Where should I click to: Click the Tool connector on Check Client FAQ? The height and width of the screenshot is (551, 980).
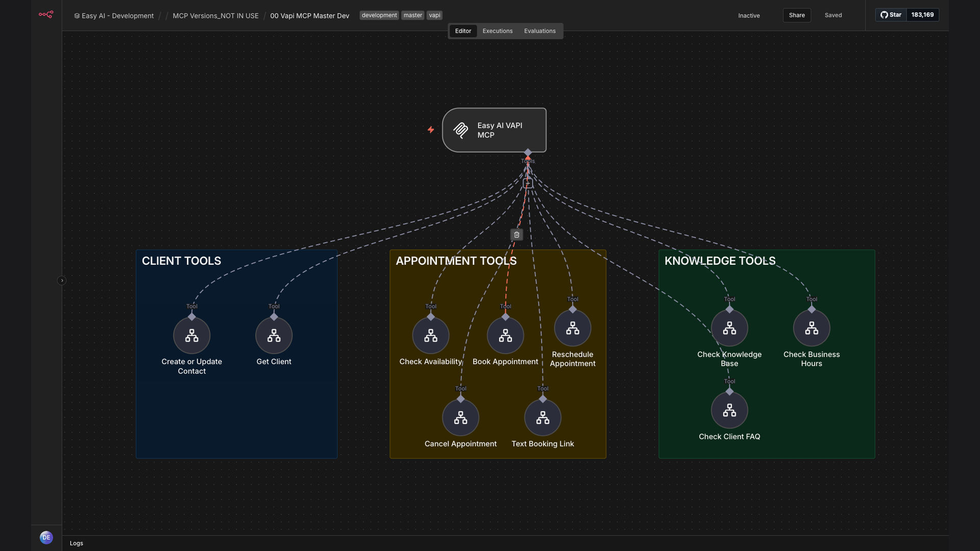(x=729, y=392)
